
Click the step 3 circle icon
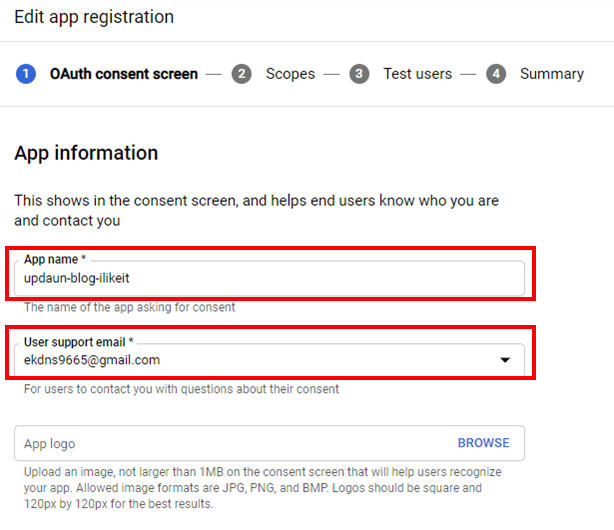click(x=359, y=74)
